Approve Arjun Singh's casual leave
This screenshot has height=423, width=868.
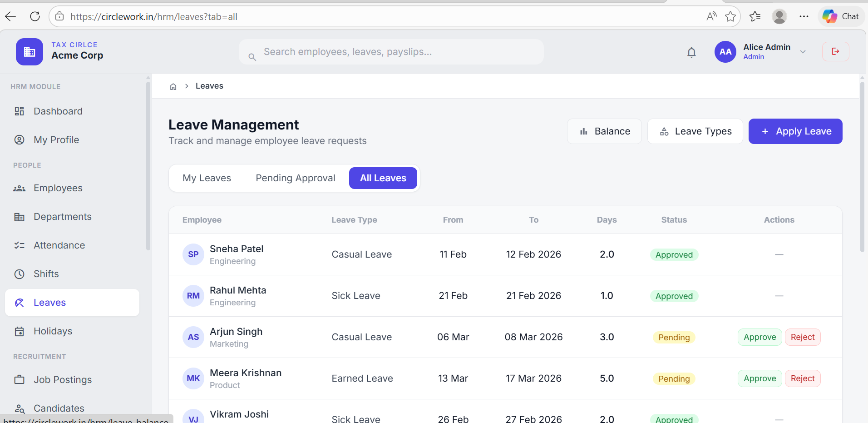[759, 337]
